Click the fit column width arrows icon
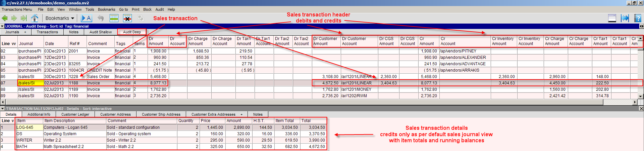 625,18
